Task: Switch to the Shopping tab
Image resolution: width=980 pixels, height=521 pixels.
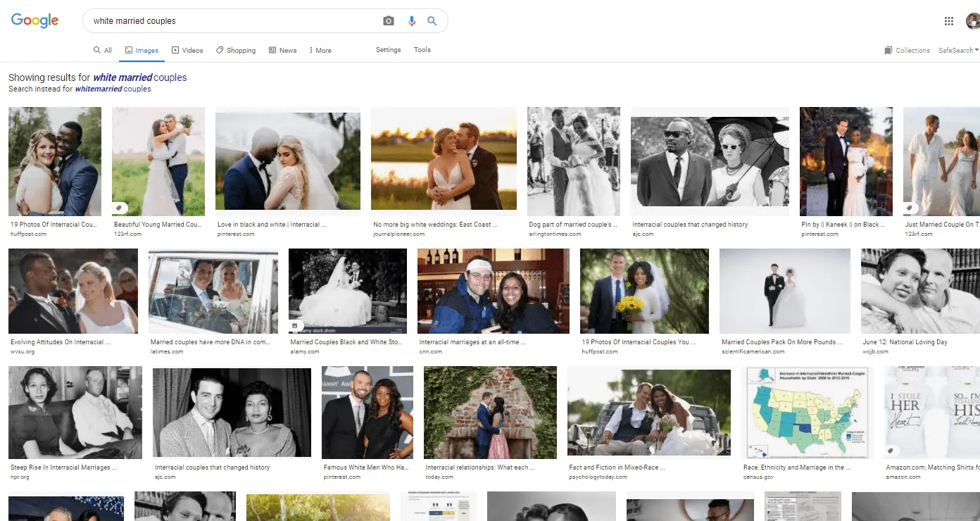Action: coord(236,50)
